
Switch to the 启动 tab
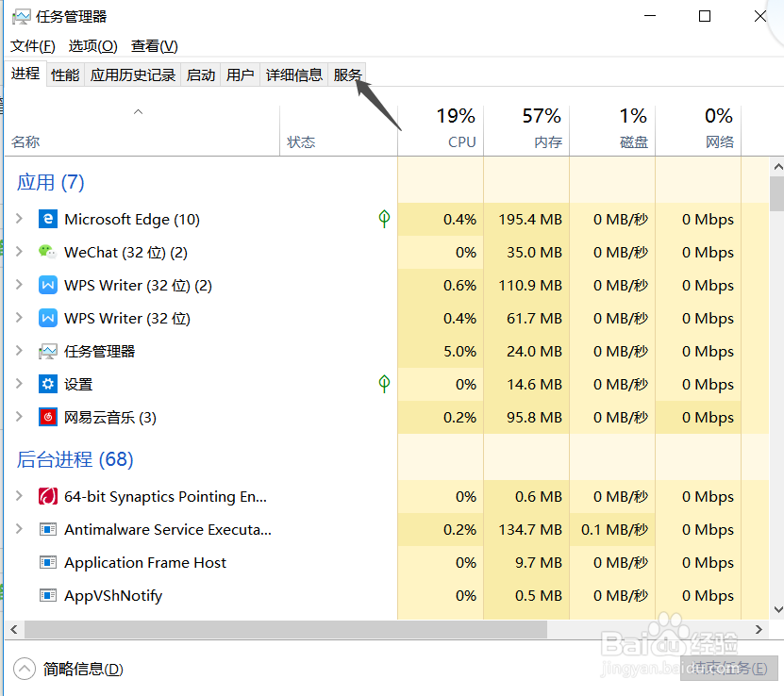[201, 75]
